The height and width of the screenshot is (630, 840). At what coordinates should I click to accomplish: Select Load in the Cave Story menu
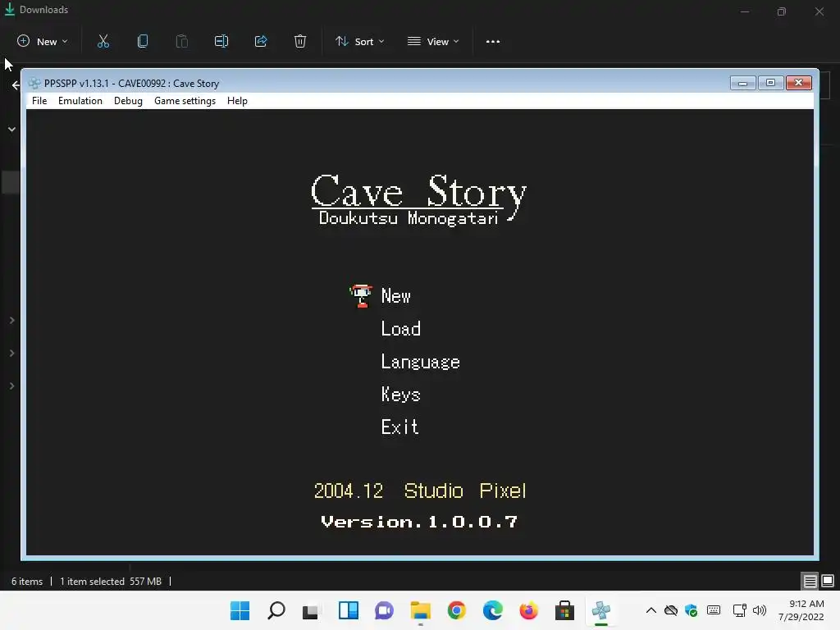(400, 328)
